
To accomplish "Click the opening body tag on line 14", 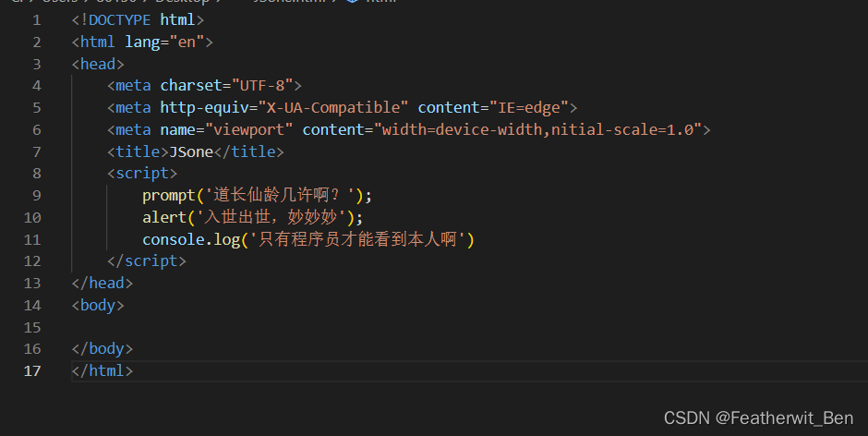I will (98, 305).
